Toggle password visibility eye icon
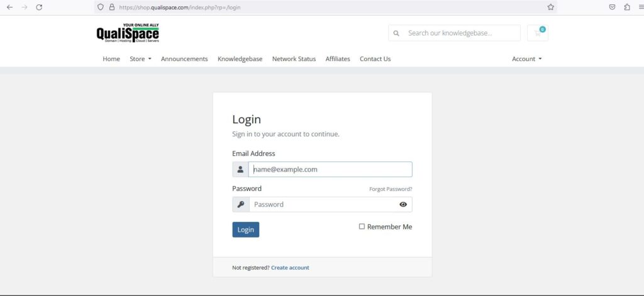644x296 pixels. point(403,204)
